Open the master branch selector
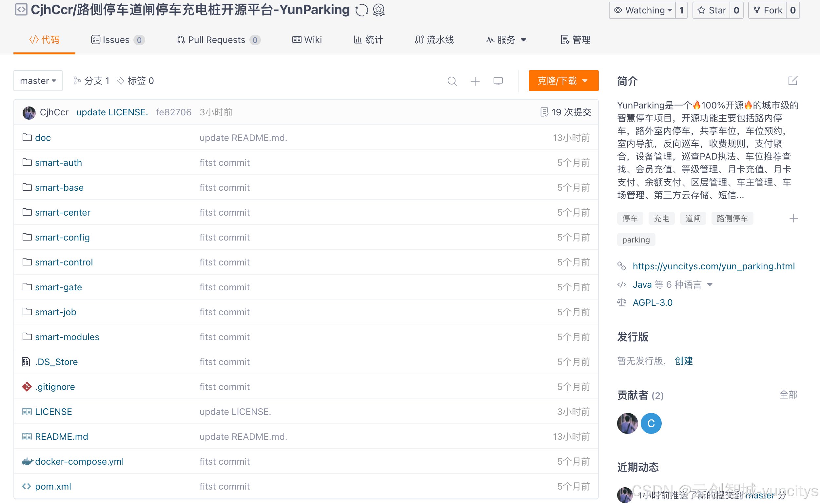This screenshot has width=820, height=504. coord(38,81)
